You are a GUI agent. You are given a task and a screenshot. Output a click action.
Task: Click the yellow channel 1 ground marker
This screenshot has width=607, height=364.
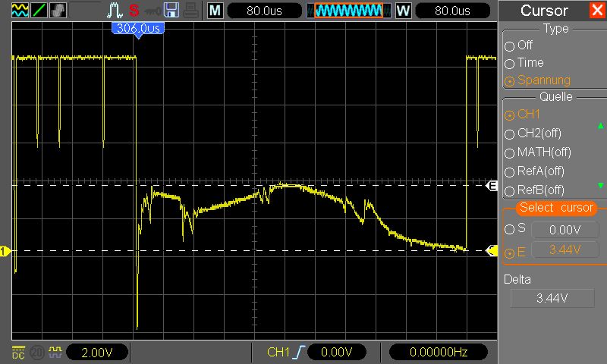tap(5, 252)
